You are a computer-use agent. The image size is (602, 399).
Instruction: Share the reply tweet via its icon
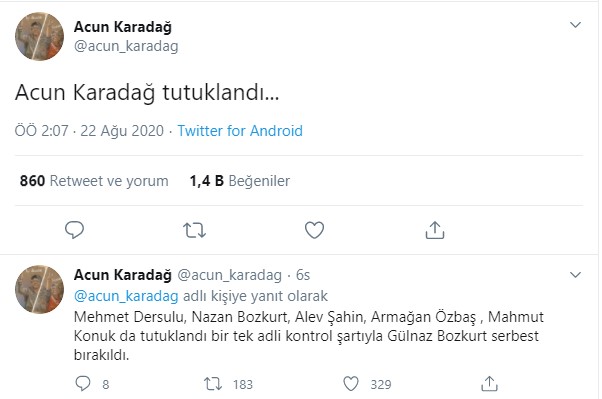[489, 384]
